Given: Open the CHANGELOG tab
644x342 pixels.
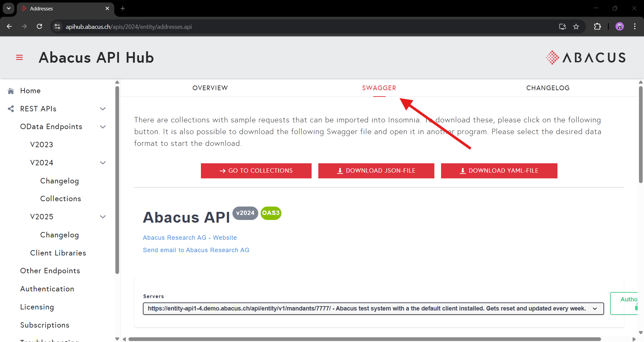Looking at the screenshot, I should click(548, 88).
